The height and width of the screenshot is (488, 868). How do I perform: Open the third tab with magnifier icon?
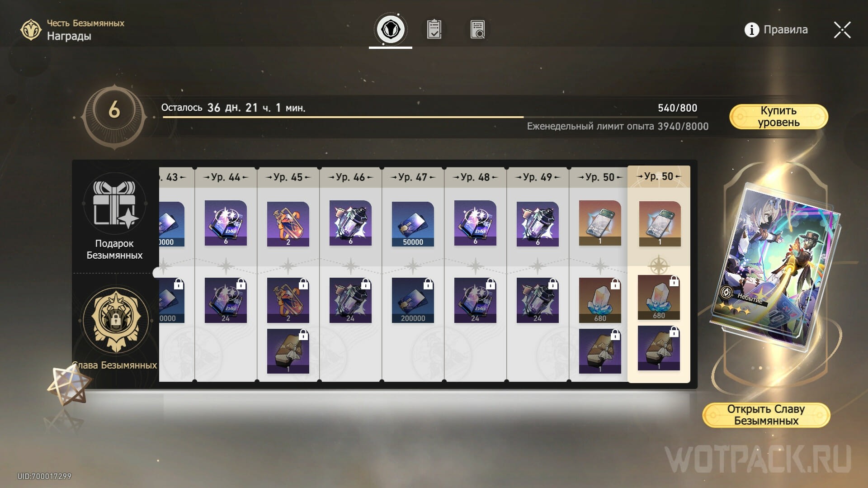point(477,29)
